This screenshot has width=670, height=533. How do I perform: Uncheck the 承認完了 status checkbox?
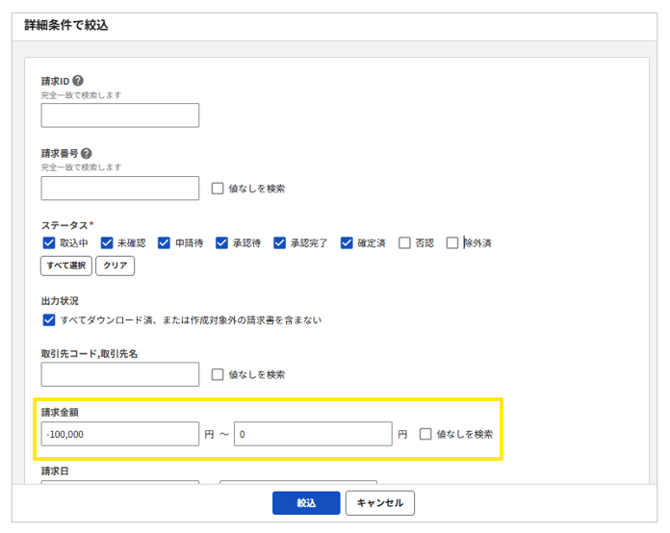[280, 243]
